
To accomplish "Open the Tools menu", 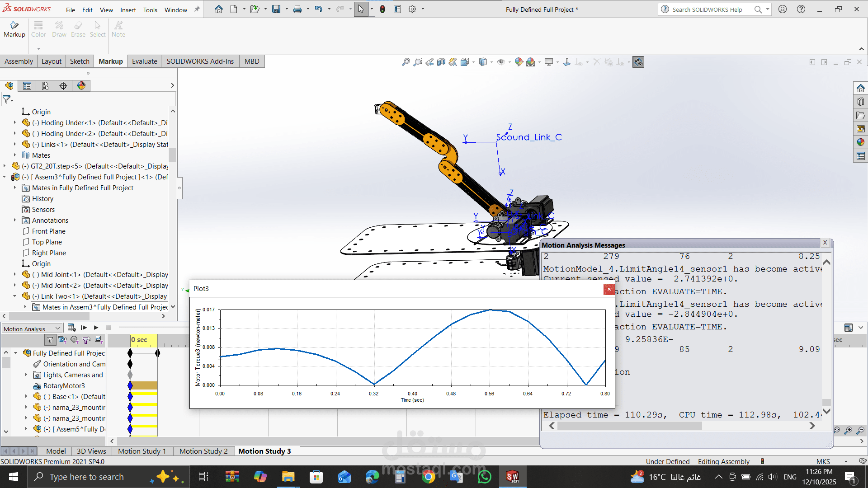I will [150, 10].
